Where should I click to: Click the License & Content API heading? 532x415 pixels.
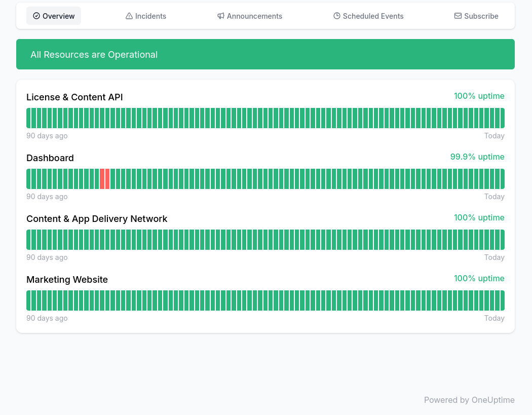click(x=74, y=97)
